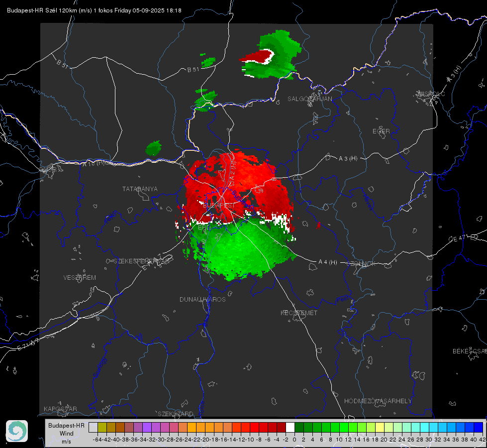Click the white swatch between -2 and 0
Image resolution: width=487 pixels, height=448 pixels.
290,427
